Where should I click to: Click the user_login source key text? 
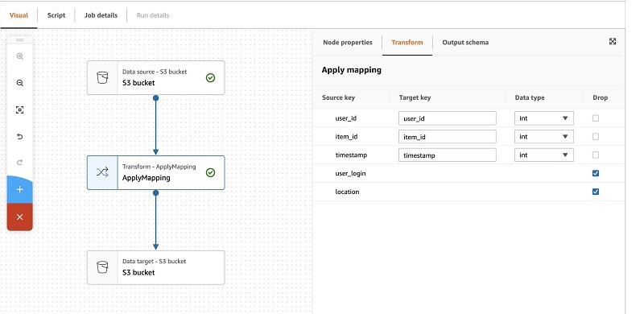coord(350,173)
